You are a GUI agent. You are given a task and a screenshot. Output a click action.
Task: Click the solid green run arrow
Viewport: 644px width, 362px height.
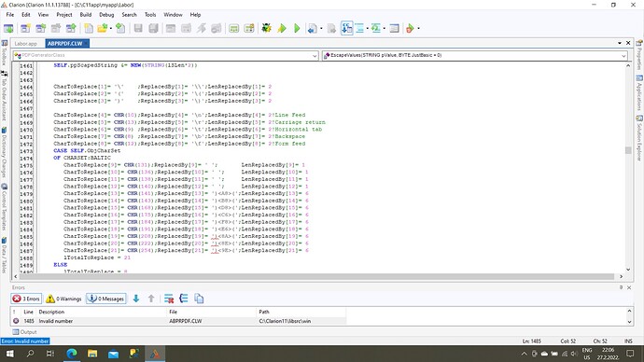(297, 28)
